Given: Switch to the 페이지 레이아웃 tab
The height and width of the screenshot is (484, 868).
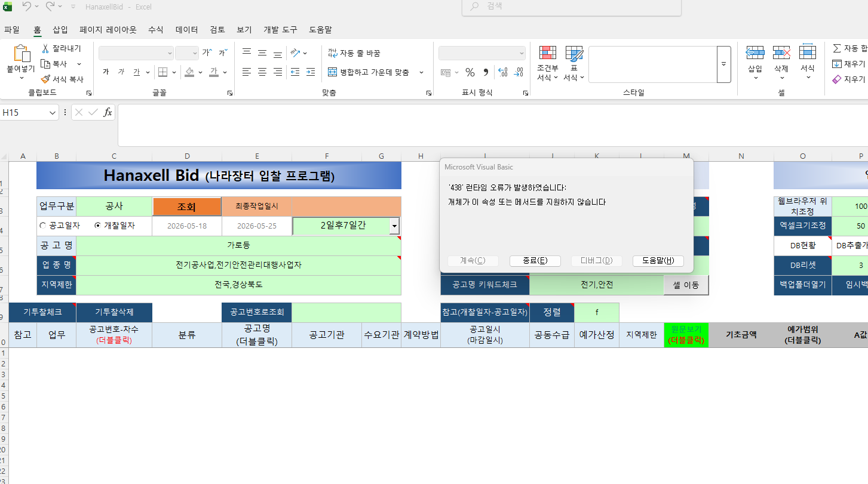Looking at the screenshot, I should (108, 29).
